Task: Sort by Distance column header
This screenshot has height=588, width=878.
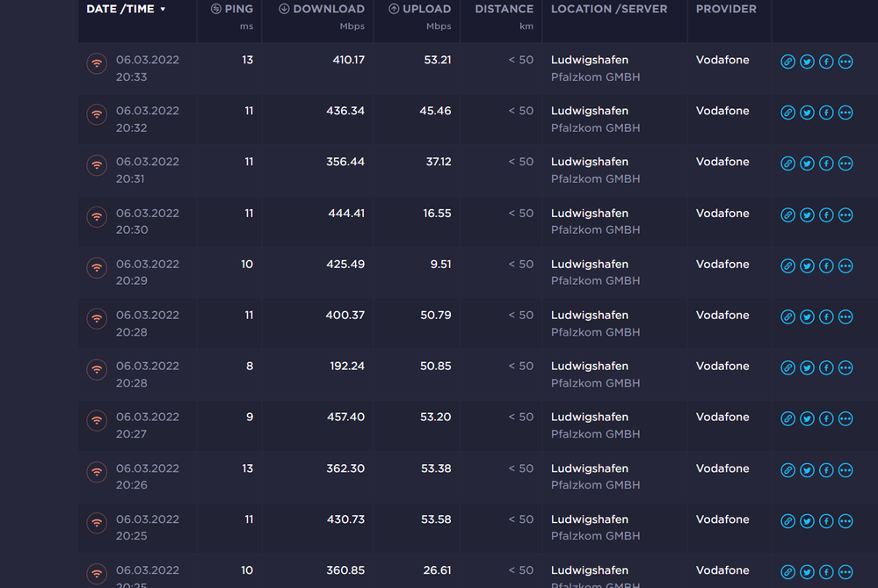Action: click(504, 9)
